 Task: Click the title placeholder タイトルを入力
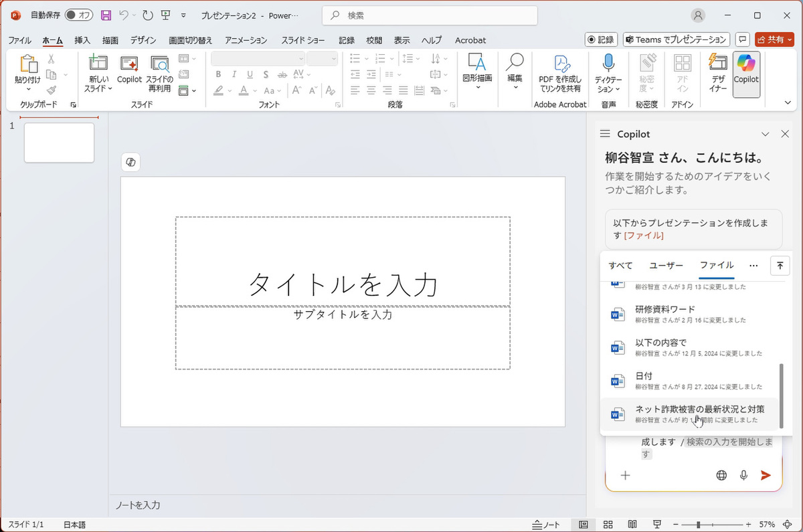(x=343, y=284)
